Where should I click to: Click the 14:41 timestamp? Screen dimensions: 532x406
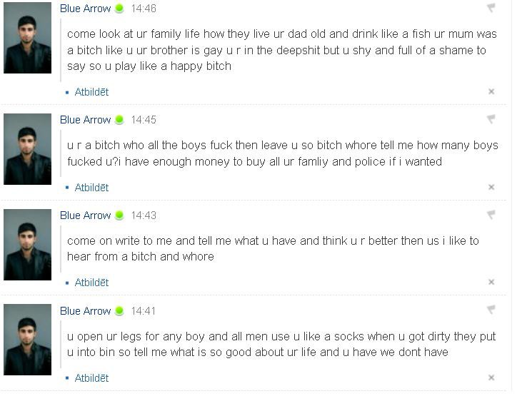[144, 311]
